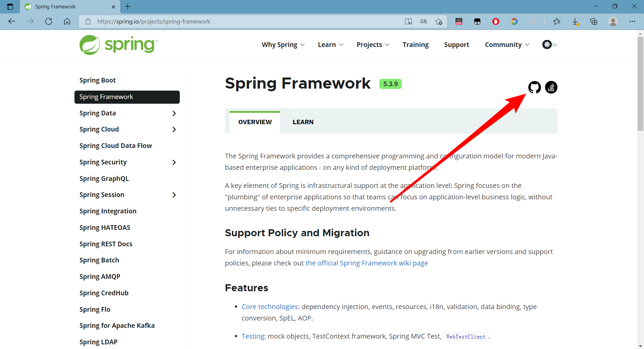Open the Projects dropdown in header
This screenshot has height=349, width=644.
tap(373, 45)
